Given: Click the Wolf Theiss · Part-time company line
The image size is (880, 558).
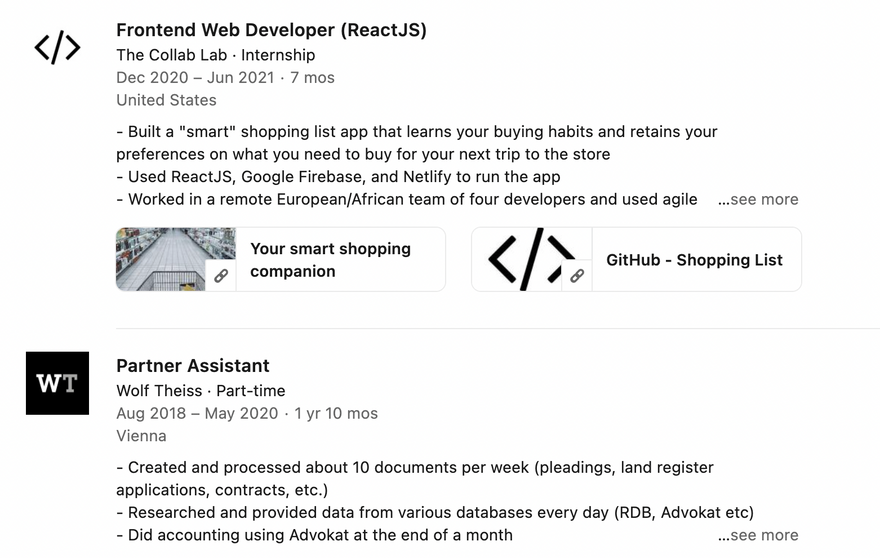Looking at the screenshot, I should (200, 391).
